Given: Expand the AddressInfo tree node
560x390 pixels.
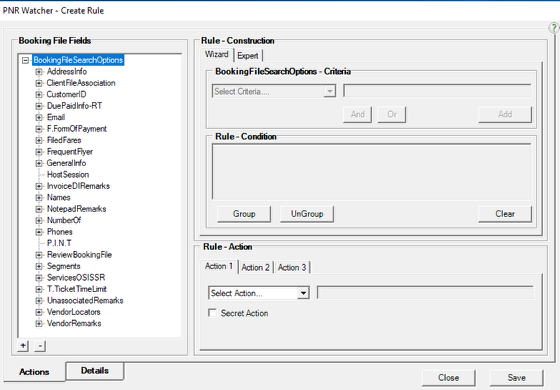Looking at the screenshot, I should (x=39, y=72).
